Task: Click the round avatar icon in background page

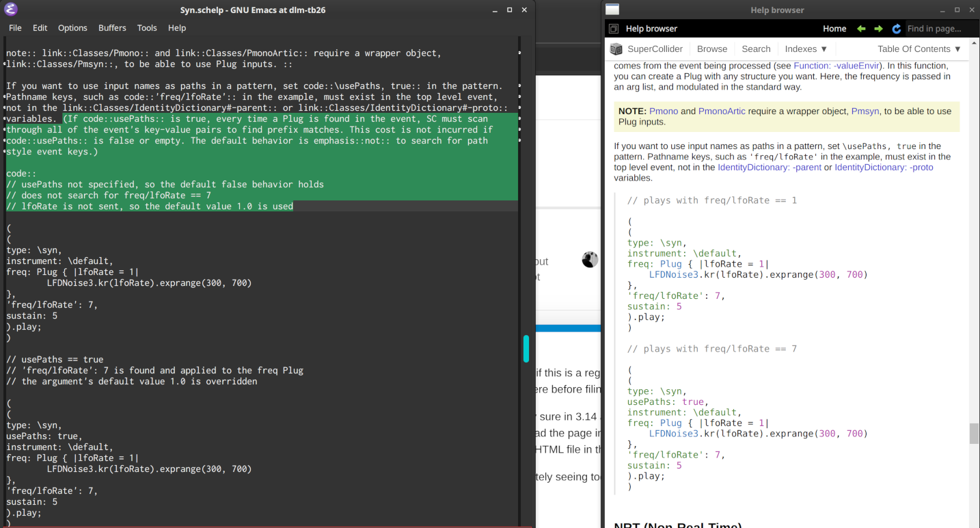Action: (x=590, y=260)
